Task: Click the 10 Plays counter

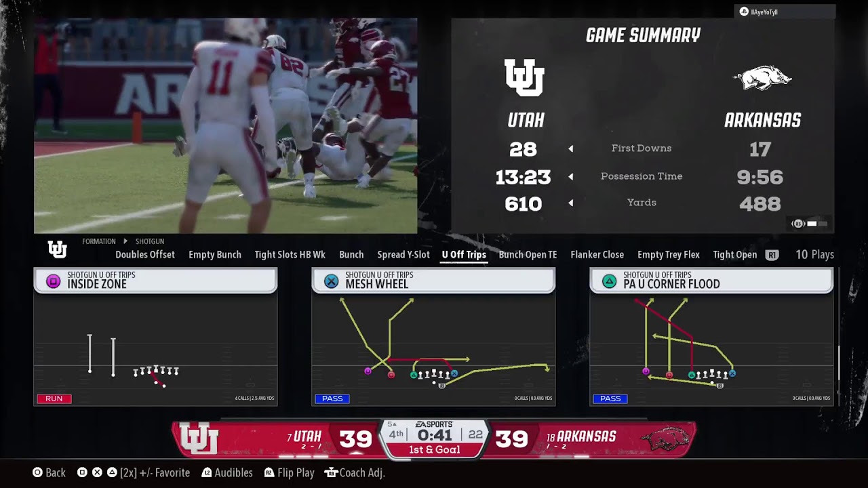Action: 814,255
